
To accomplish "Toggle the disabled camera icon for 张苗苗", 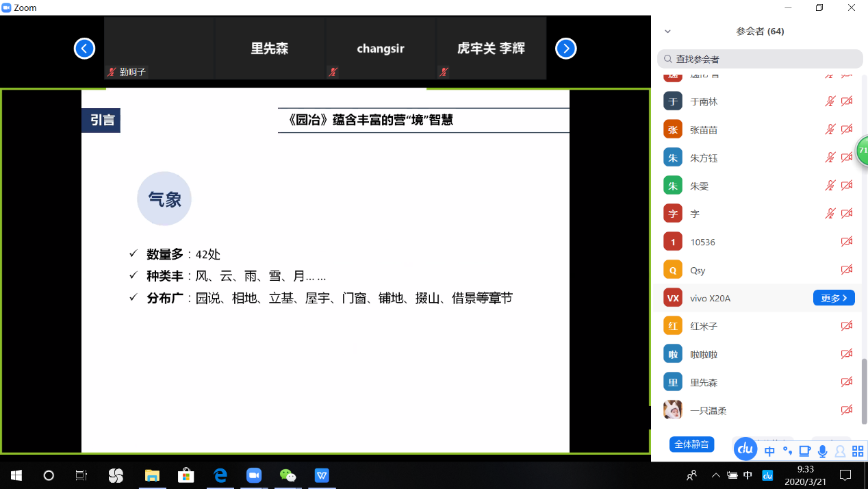I will (847, 129).
